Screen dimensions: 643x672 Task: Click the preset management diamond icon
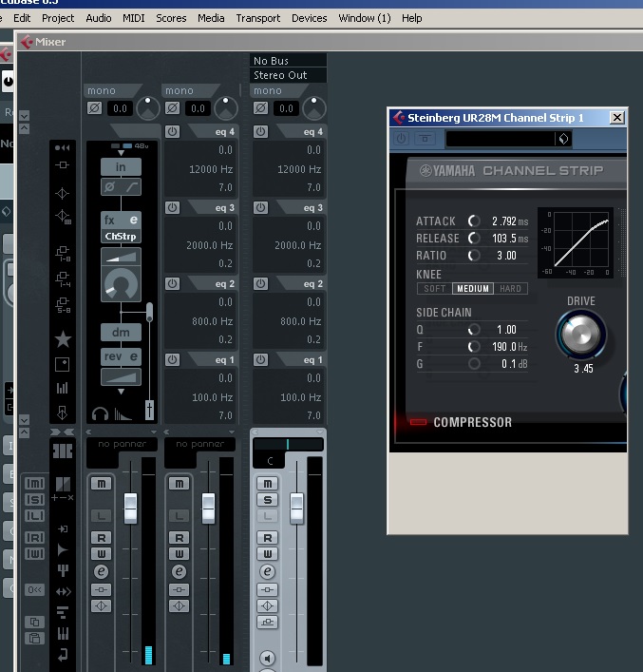564,139
